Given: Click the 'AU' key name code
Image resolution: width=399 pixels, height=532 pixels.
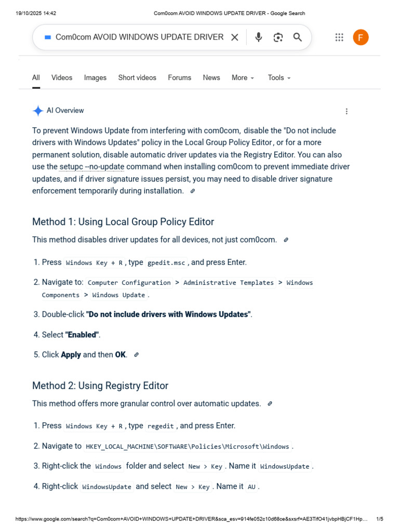Looking at the screenshot, I should tap(251, 487).
